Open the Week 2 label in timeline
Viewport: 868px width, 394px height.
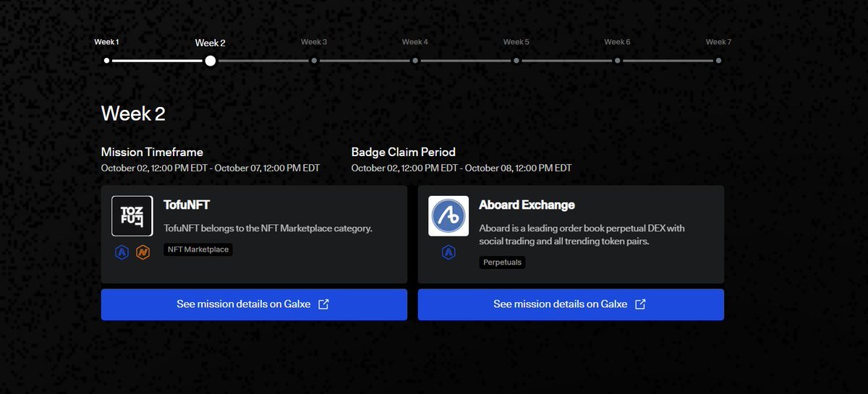(x=210, y=43)
